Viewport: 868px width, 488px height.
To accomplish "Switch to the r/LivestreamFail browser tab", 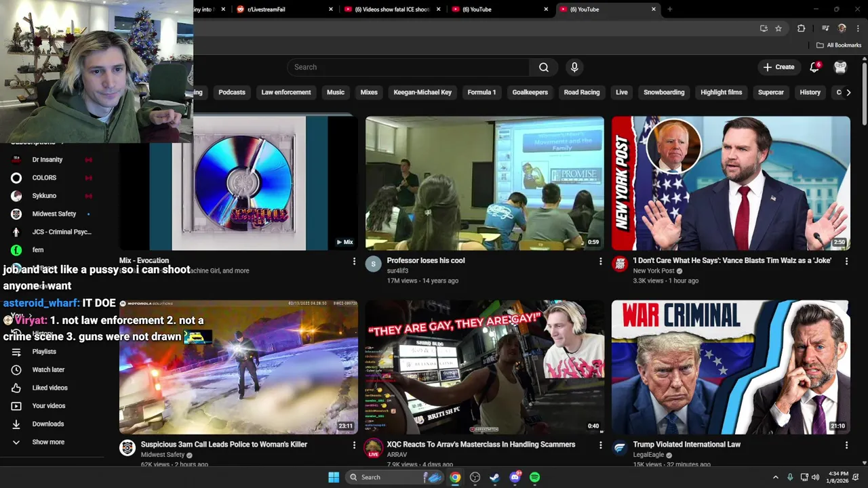I will 285,9.
